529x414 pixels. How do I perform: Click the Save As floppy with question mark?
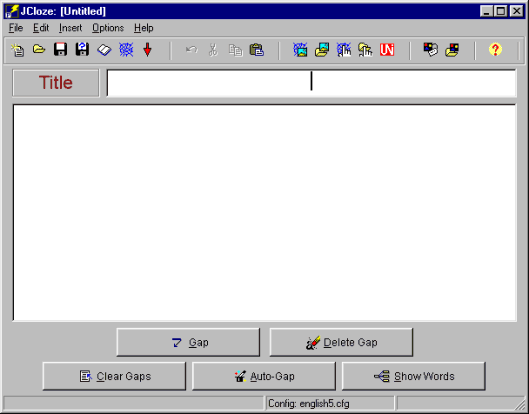point(82,50)
